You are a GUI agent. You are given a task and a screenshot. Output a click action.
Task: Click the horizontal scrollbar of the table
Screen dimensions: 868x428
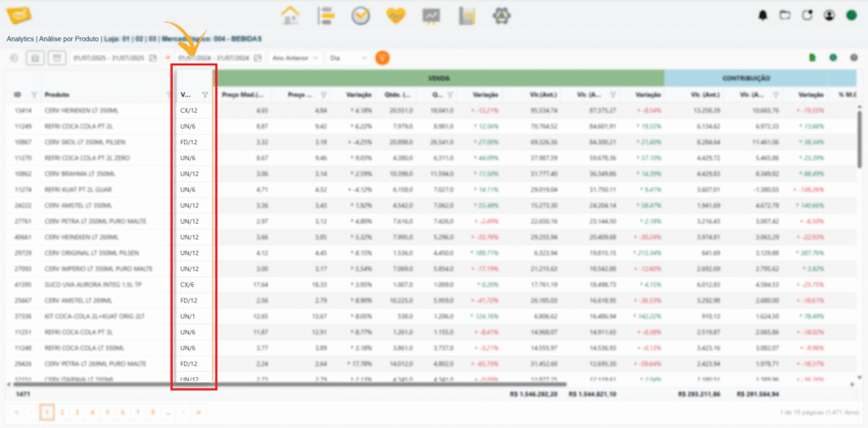(290, 383)
